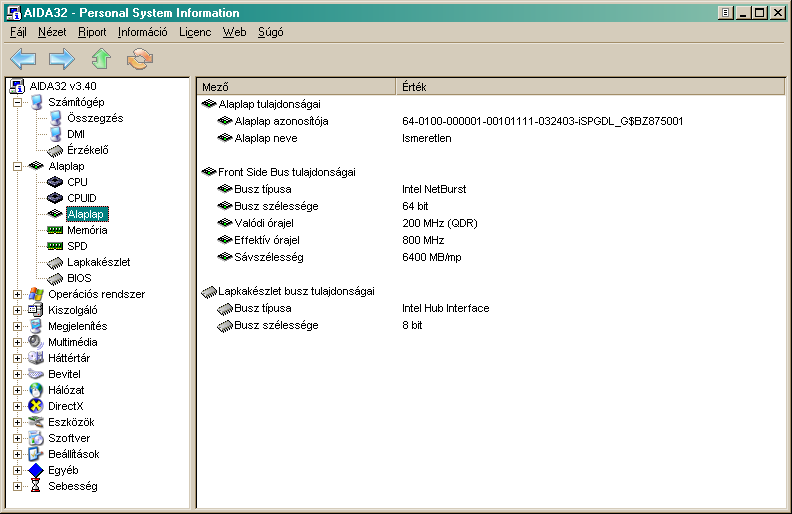Click the green Up arrow toolbar button
This screenshot has height=514, width=792.
pyautogui.click(x=101, y=59)
